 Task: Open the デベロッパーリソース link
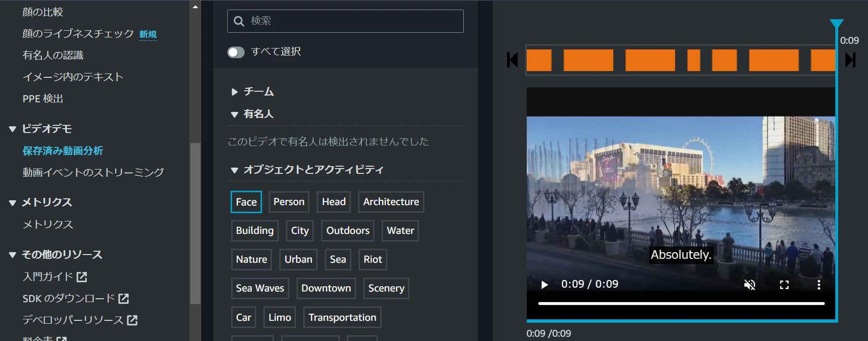(73, 320)
